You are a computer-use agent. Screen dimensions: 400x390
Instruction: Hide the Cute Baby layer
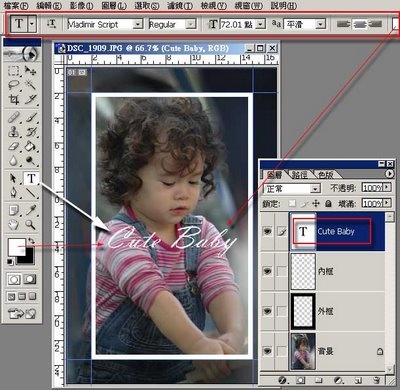click(x=267, y=231)
